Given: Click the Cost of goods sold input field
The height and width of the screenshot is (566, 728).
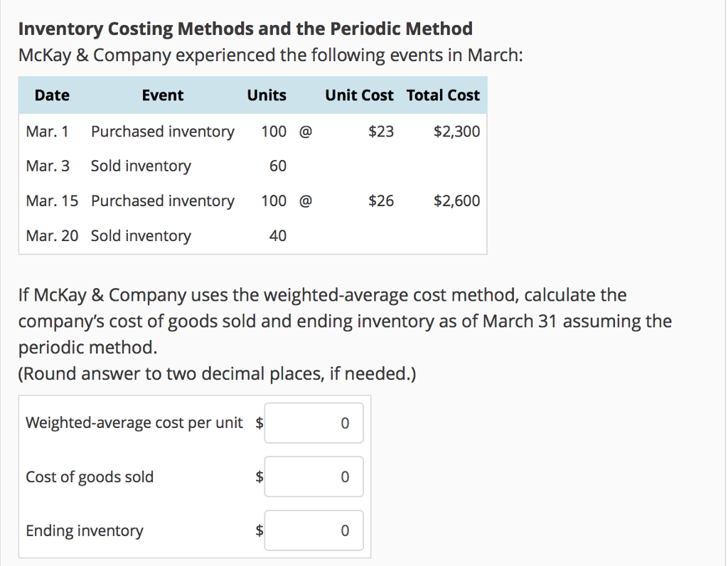Looking at the screenshot, I should tap(314, 476).
